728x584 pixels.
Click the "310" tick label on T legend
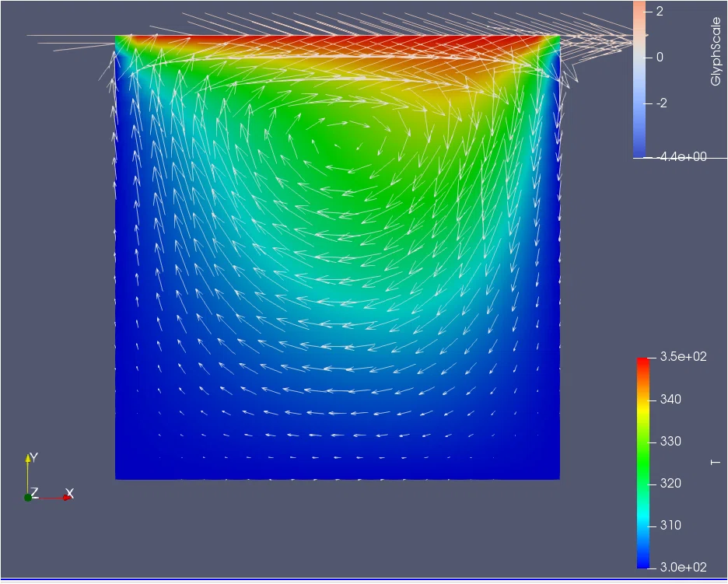coord(670,525)
